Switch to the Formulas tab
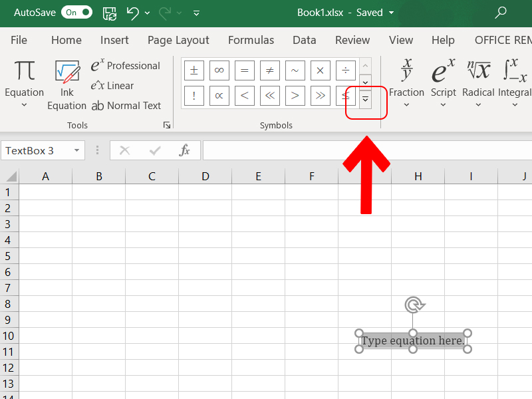532x399 pixels. [x=251, y=40]
